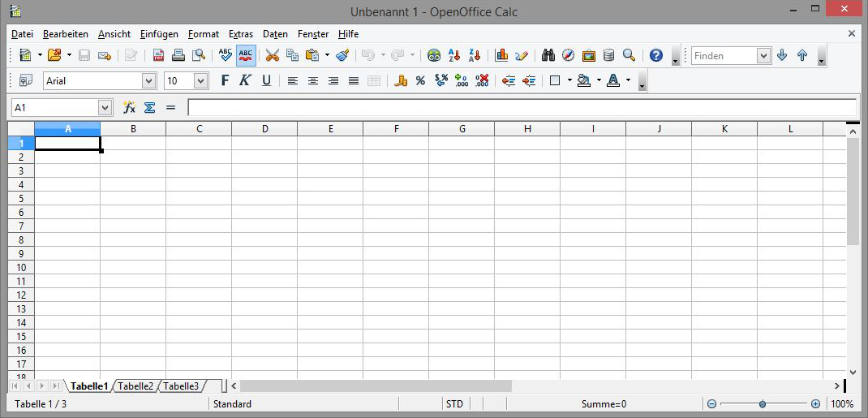This screenshot has width=868, height=418.
Task: Open Find and Replace binoculars icon
Action: pyautogui.click(x=548, y=55)
